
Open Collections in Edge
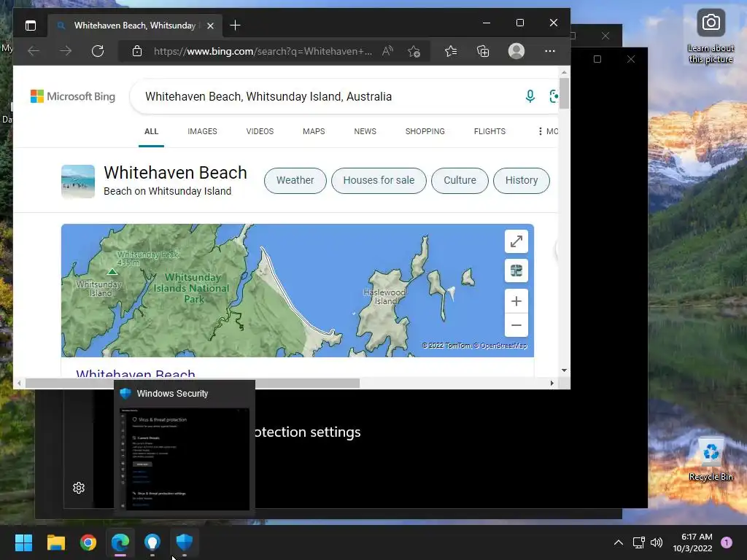[x=483, y=51]
